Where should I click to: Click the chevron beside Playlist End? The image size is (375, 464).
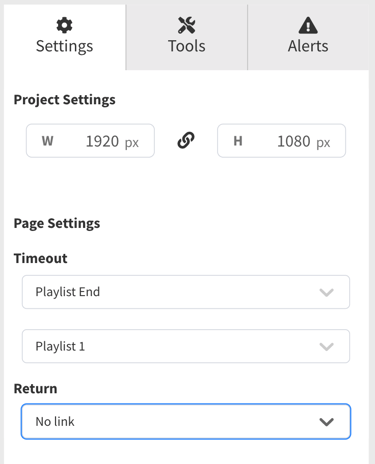click(326, 292)
